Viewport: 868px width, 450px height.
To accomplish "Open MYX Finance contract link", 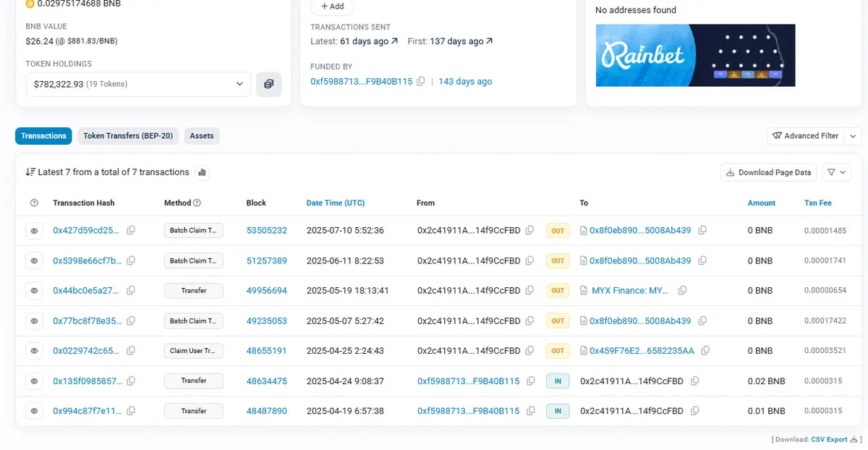I will tap(631, 291).
